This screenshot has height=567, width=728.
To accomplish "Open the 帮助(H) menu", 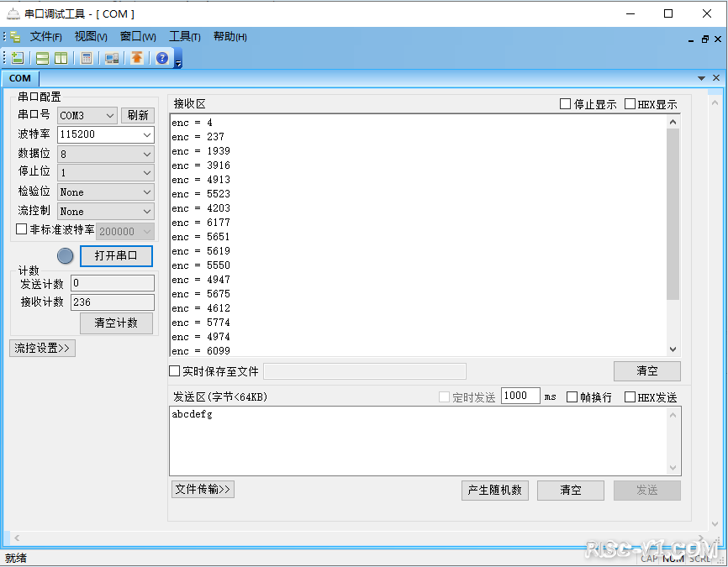I will (229, 37).
